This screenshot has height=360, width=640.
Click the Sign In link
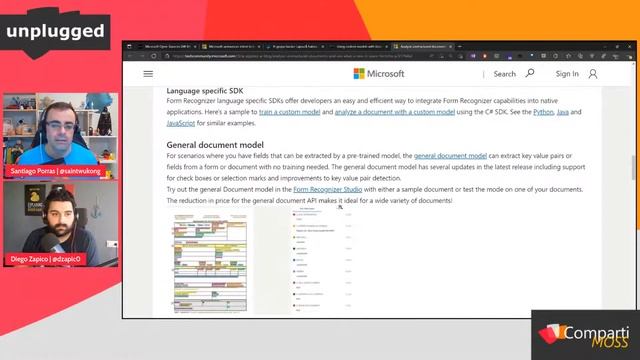pyautogui.click(x=567, y=74)
